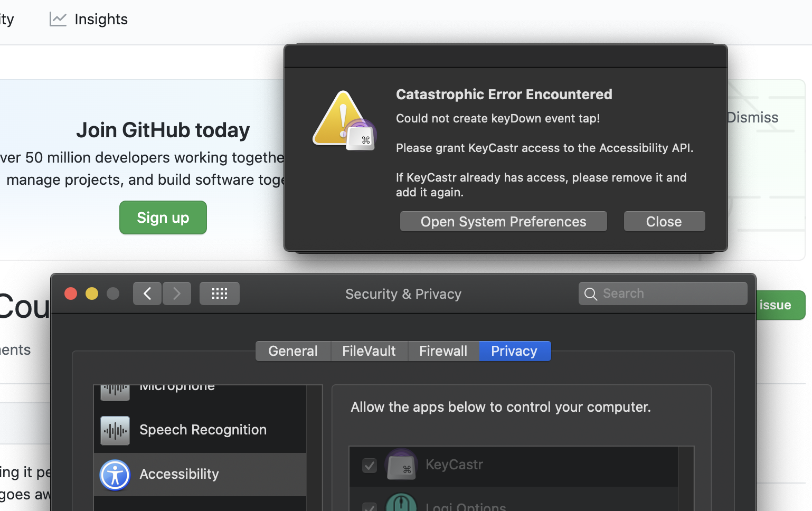Close the Security & Privacy window
The height and width of the screenshot is (511, 812).
tap(71, 294)
